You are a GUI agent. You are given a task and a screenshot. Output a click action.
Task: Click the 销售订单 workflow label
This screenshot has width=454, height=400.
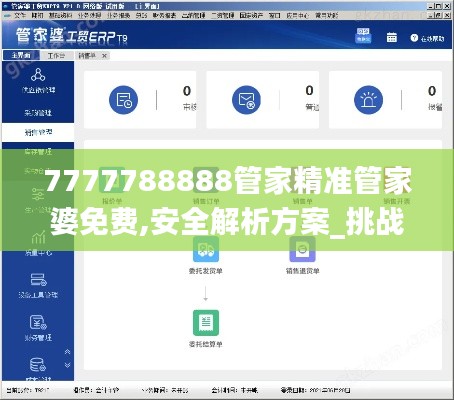coord(206,201)
